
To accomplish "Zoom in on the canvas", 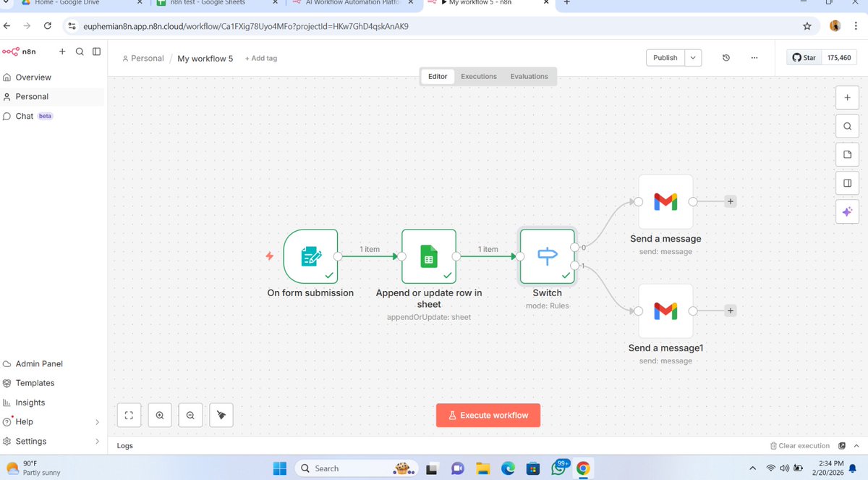I will (x=160, y=415).
